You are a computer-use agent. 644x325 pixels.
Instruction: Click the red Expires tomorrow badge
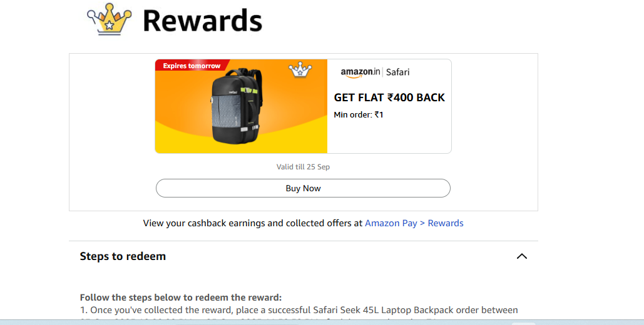(192, 66)
